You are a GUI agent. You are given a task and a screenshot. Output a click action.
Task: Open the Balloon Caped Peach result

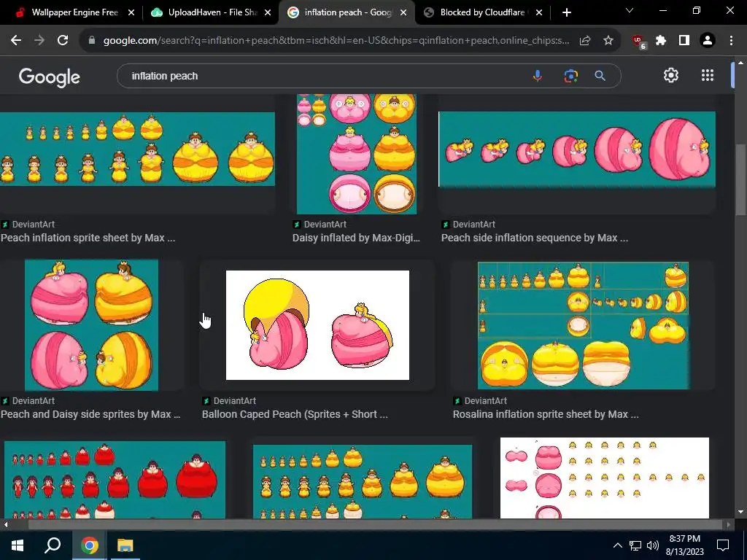coord(295,414)
